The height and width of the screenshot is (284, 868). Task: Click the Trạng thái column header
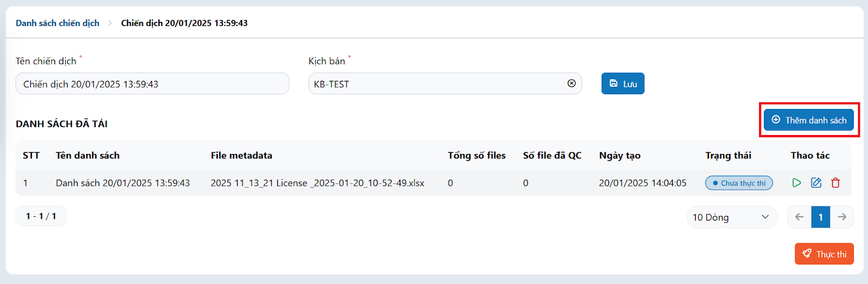(x=728, y=156)
